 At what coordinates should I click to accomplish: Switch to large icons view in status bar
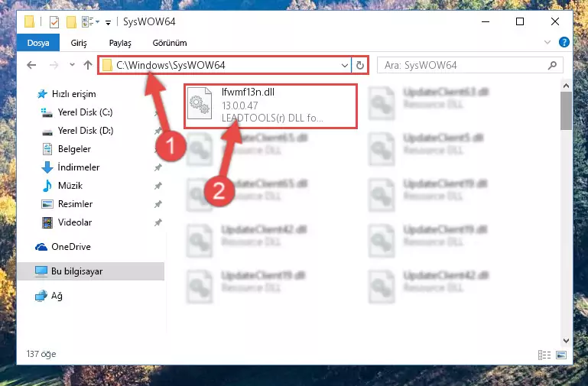[561, 355]
